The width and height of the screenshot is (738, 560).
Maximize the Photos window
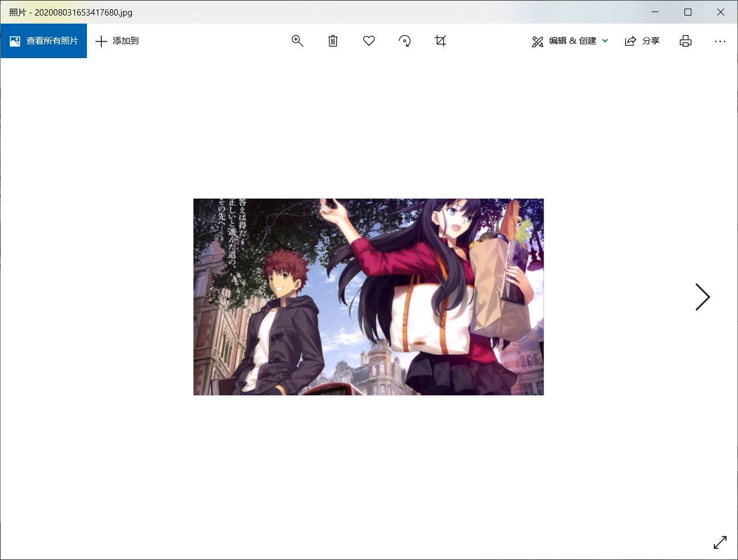pos(688,12)
